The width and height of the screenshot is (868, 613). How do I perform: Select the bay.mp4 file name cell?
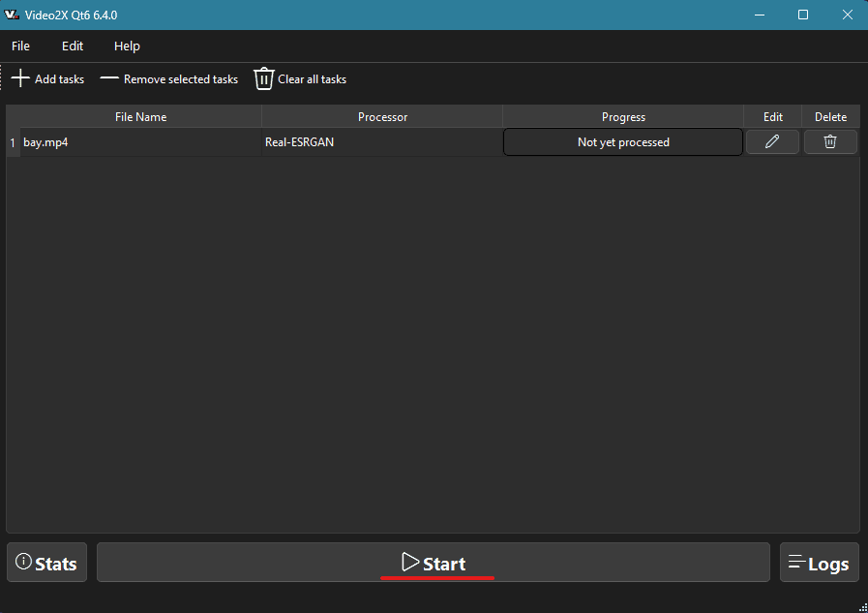coord(140,142)
